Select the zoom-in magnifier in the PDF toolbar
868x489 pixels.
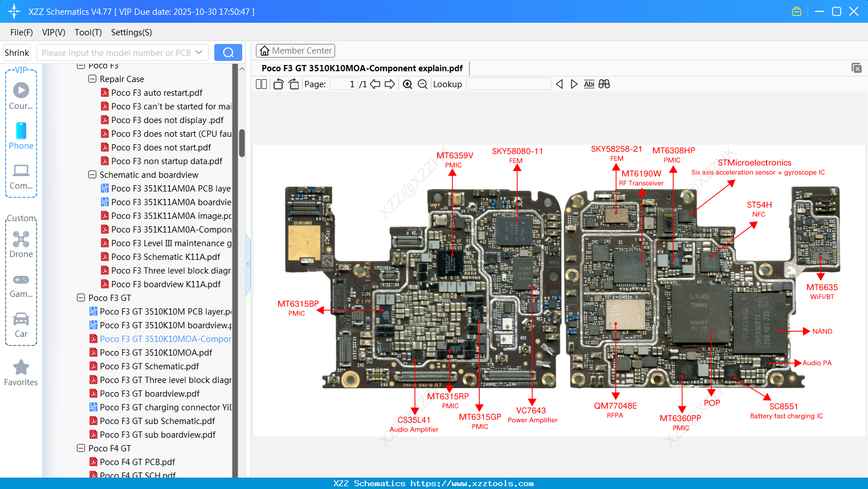tap(407, 84)
